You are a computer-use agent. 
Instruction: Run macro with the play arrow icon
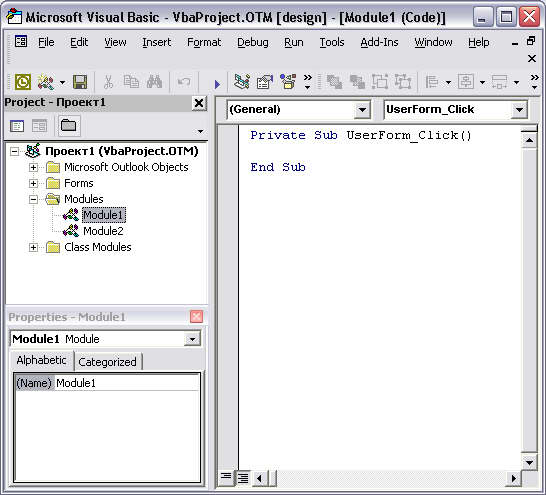click(217, 84)
